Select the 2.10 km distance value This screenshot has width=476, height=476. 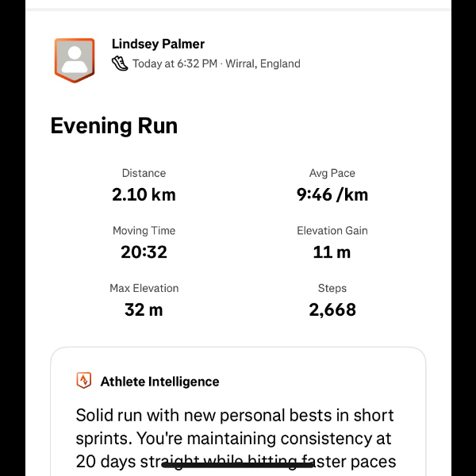click(144, 194)
